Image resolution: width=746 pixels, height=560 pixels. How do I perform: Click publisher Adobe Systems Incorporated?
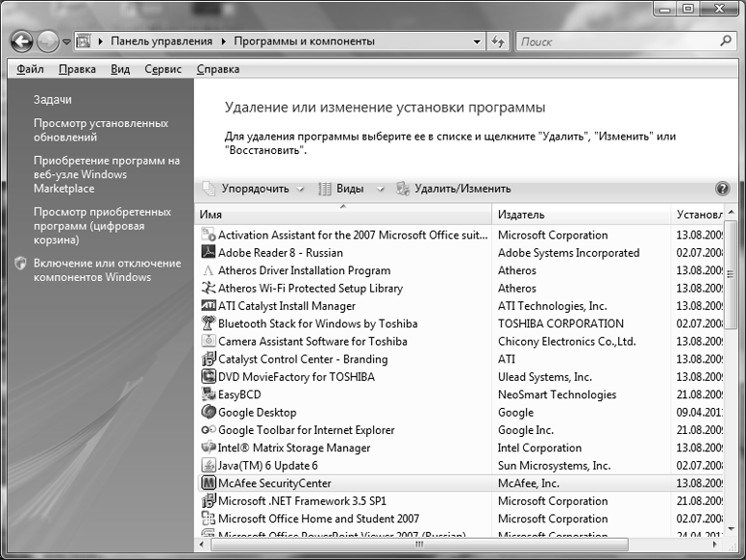(x=569, y=253)
